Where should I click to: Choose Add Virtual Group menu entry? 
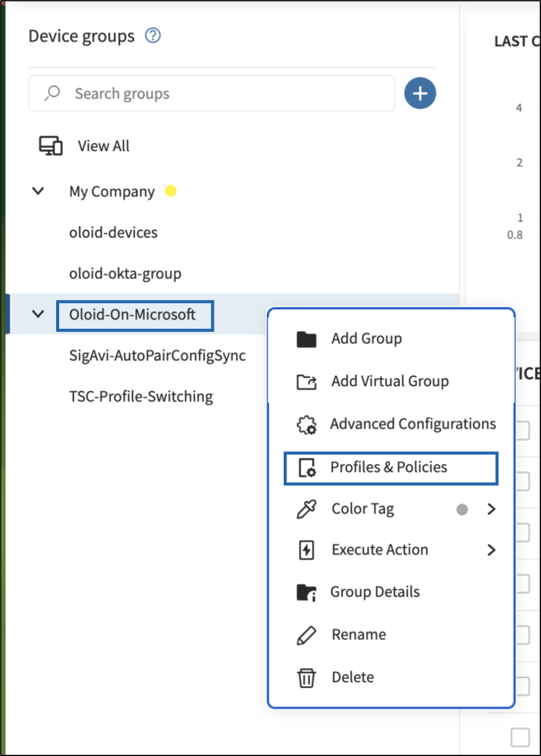point(390,381)
